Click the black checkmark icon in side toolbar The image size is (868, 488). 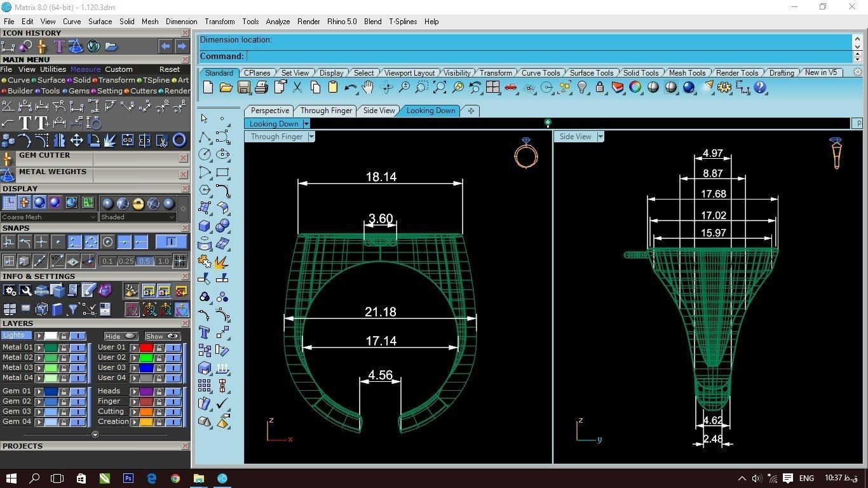coord(222,403)
